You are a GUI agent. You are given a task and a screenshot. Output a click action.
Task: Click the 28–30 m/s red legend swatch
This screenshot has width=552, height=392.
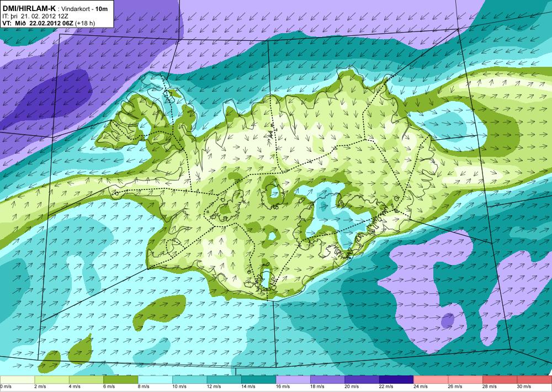pyautogui.click(x=500, y=379)
